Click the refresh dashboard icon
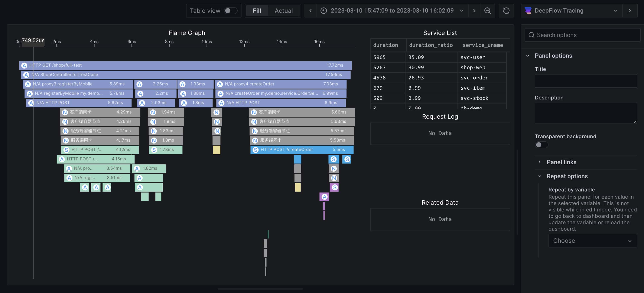Viewport: 644px width, 293px height. [506, 10]
